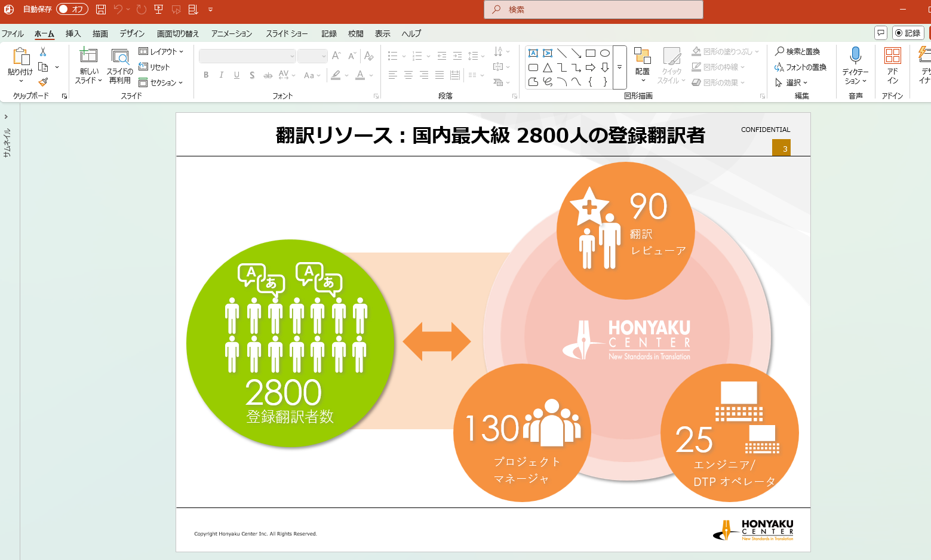Open the comments speech bubble icon
This screenshot has height=560, width=931.
click(x=881, y=33)
